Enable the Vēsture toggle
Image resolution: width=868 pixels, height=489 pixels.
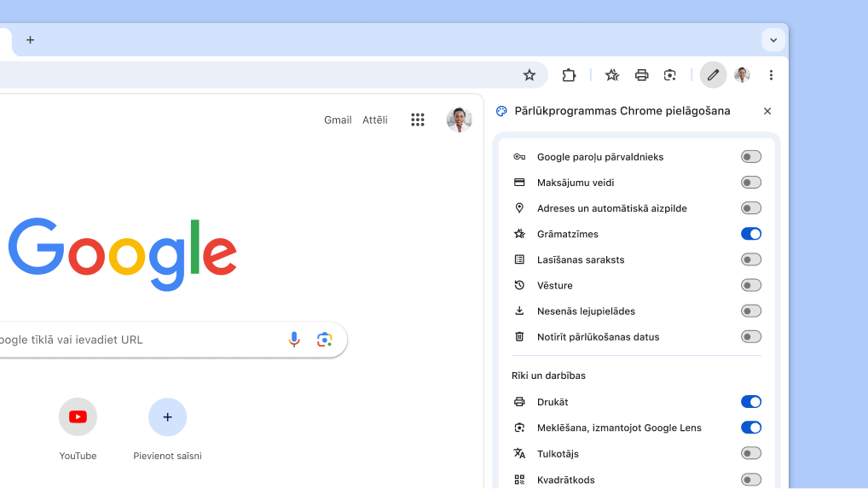coord(750,285)
